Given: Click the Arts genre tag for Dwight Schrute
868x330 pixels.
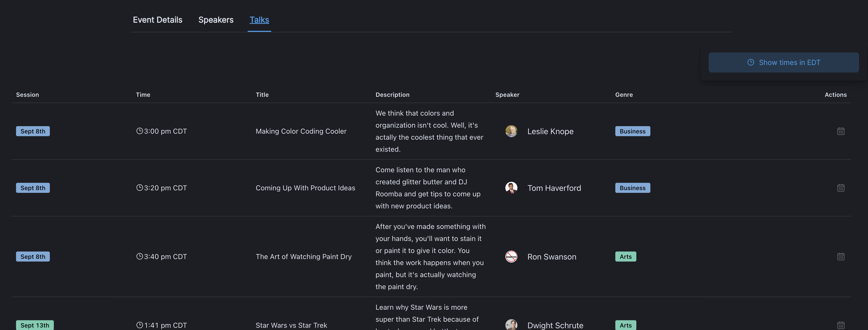Looking at the screenshot, I should click(x=625, y=325).
